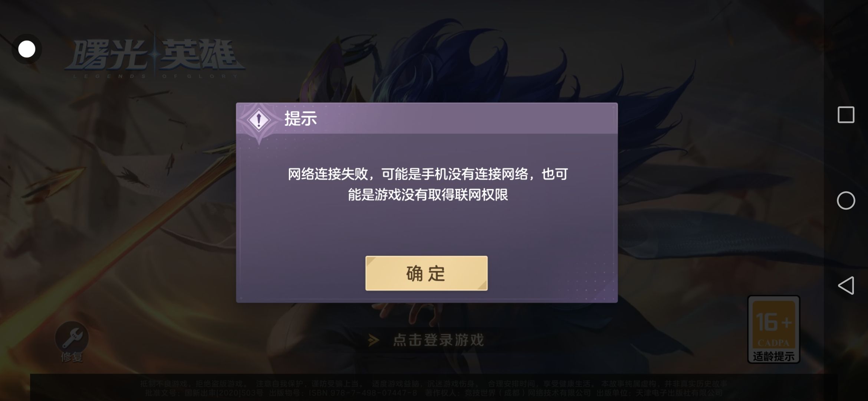Click the 提示 dialog title
The height and width of the screenshot is (401, 868).
pos(300,119)
